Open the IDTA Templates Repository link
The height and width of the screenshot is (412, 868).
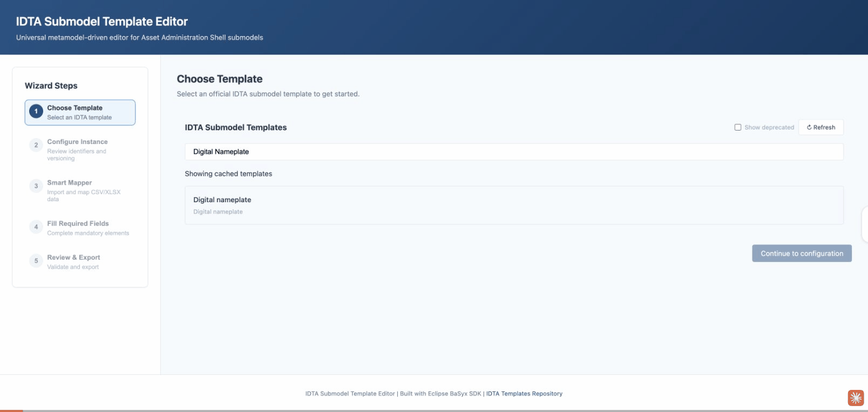524,394
